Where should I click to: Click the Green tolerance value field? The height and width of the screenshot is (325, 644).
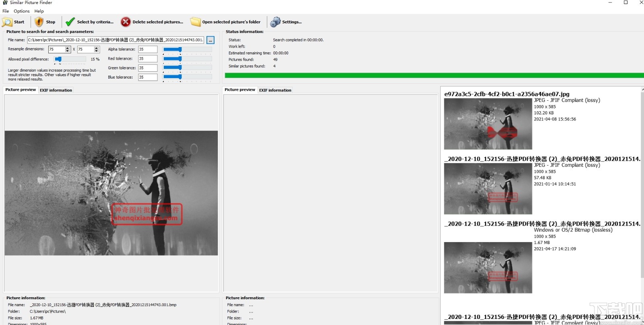[x=148, y=68]
